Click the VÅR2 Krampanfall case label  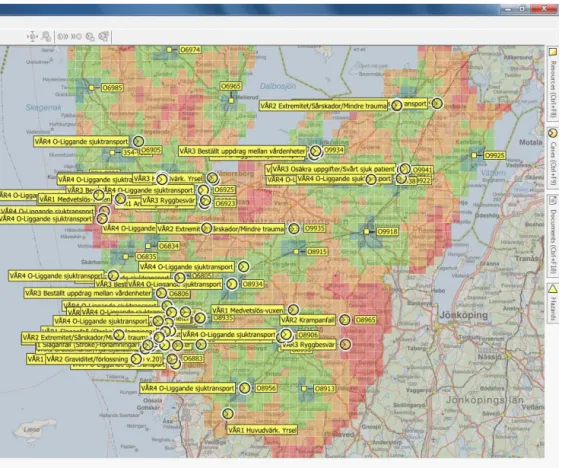[x=308, y=320]
